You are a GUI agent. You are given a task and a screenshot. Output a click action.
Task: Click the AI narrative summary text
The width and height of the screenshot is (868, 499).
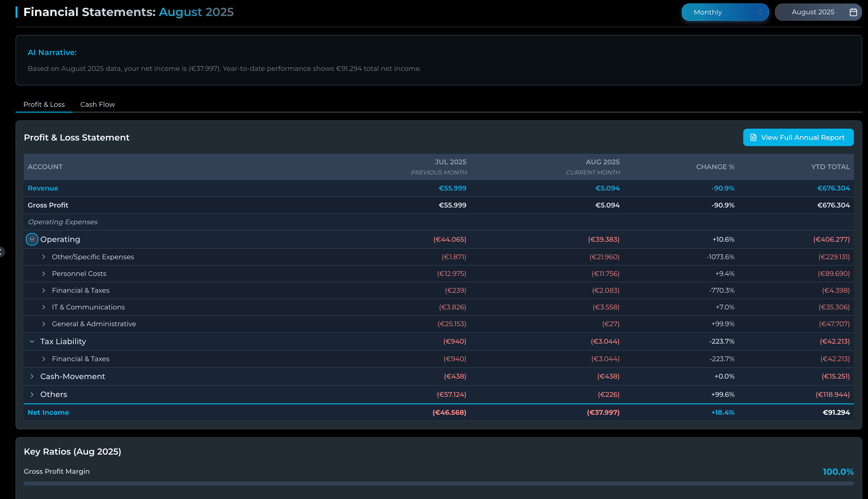coord(225,68)
